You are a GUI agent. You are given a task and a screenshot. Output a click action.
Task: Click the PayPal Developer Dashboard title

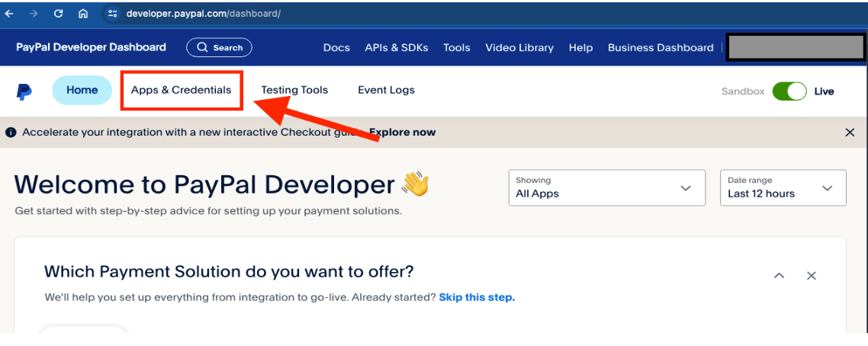point(91,47)
